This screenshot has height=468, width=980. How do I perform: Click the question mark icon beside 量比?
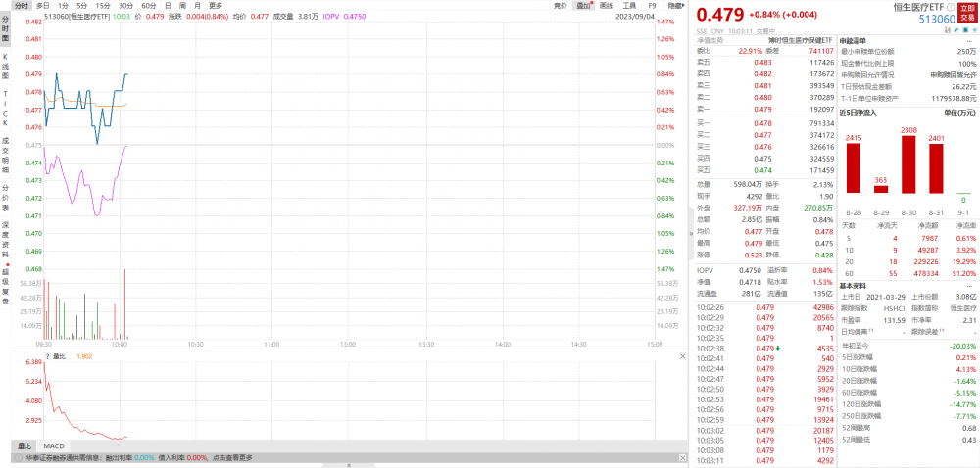tap(46, 356)
